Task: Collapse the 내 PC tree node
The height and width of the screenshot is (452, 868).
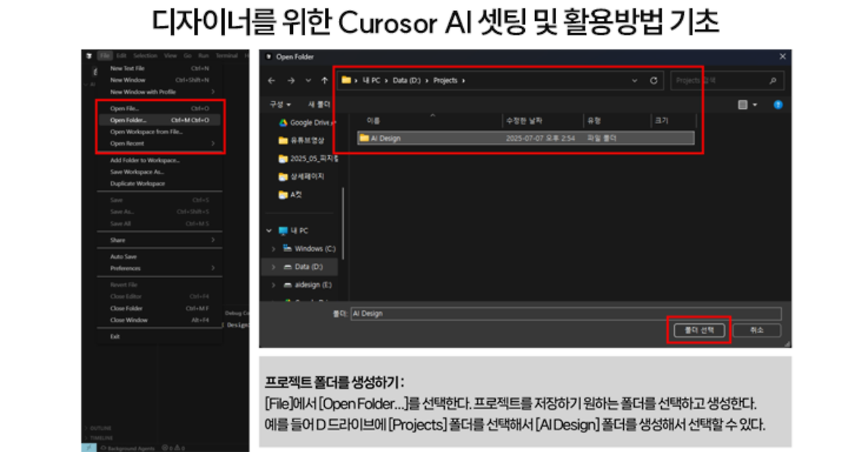Action: tap(271, 230)
